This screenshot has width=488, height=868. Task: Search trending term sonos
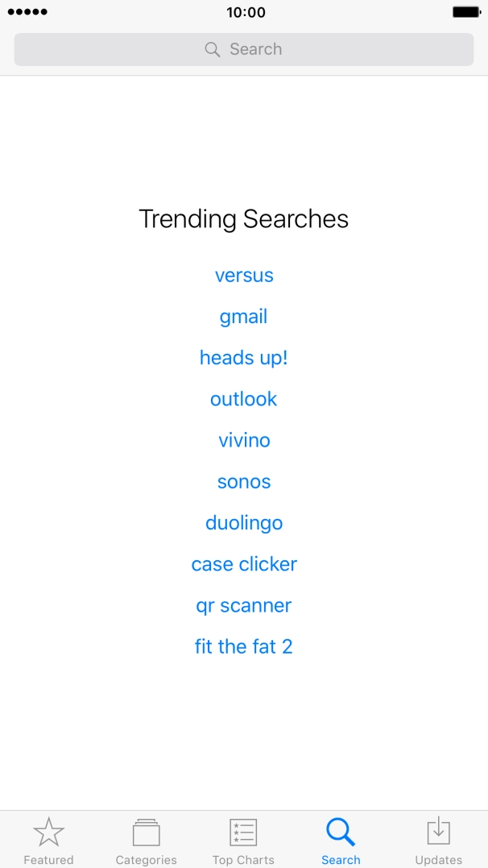point(243,480)
